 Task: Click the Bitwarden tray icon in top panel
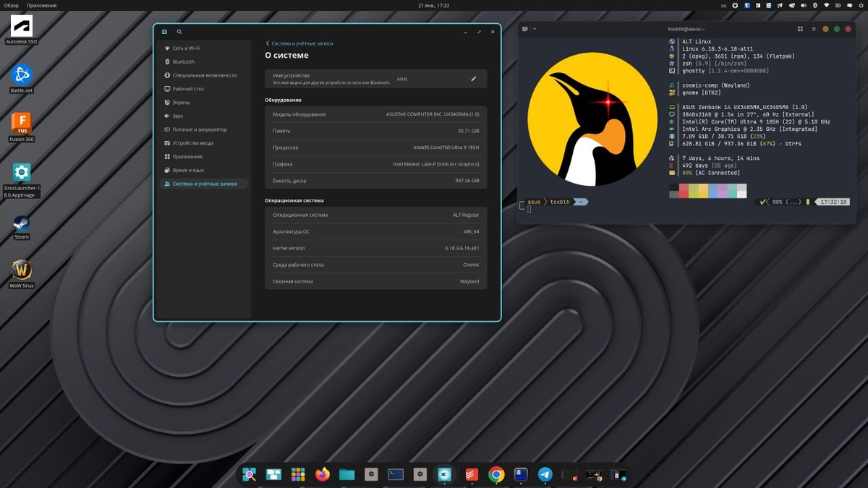pos(747,6)
